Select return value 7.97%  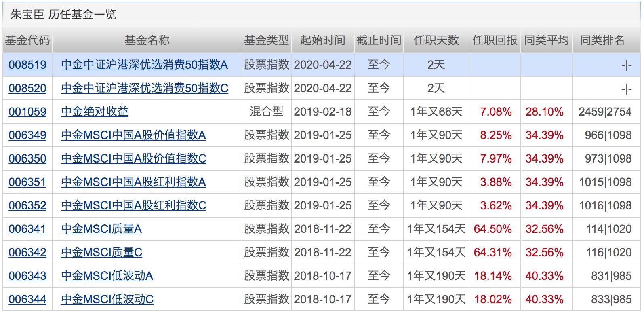(x=496, y=158)
